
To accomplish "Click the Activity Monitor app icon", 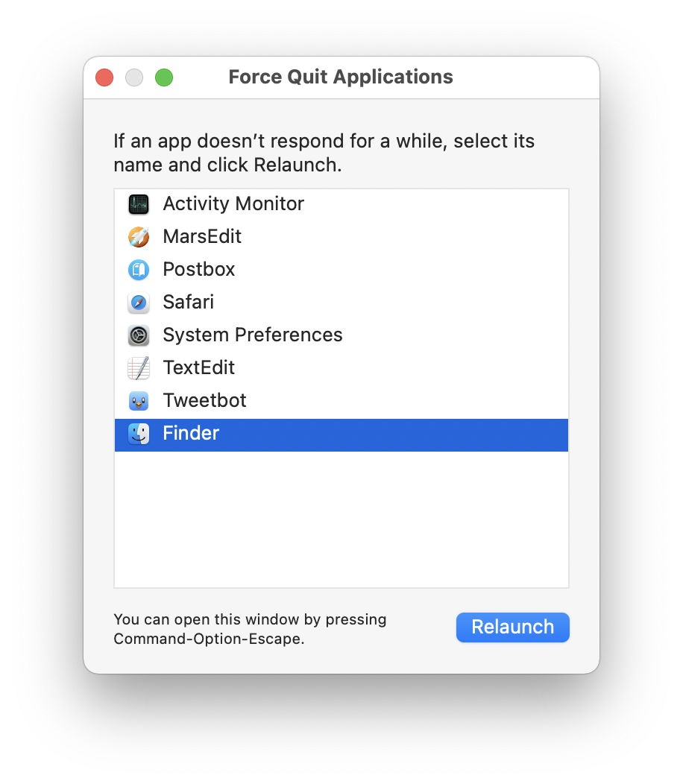I will click(x=139, y=204).
